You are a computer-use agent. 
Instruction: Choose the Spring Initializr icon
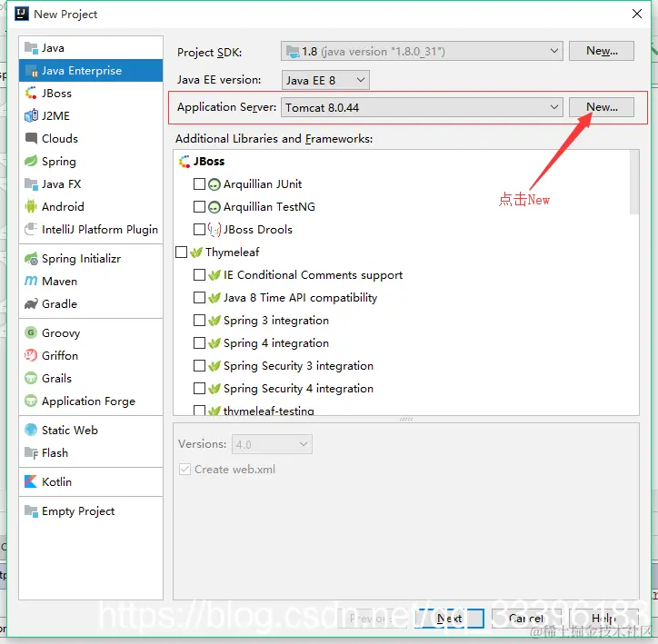(31, 259)
